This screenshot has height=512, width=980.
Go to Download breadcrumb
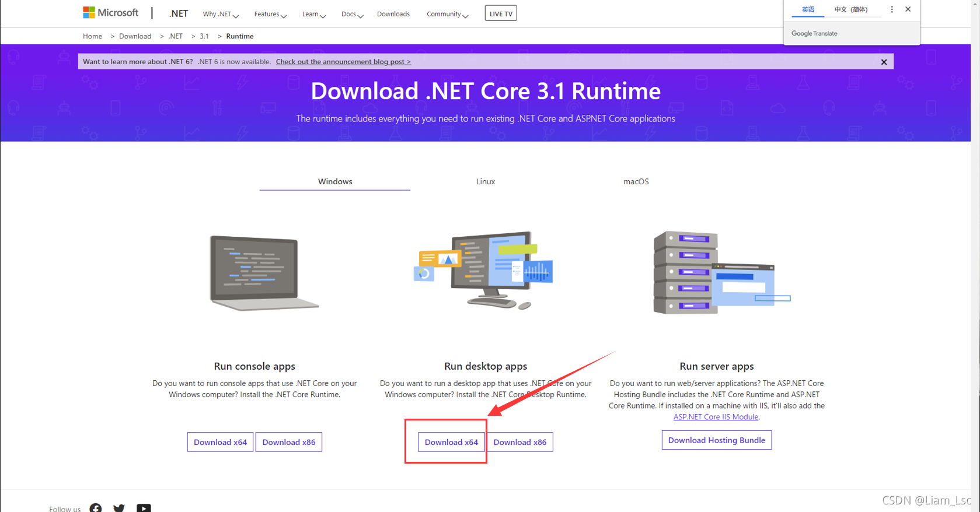[x=135, y=36]
